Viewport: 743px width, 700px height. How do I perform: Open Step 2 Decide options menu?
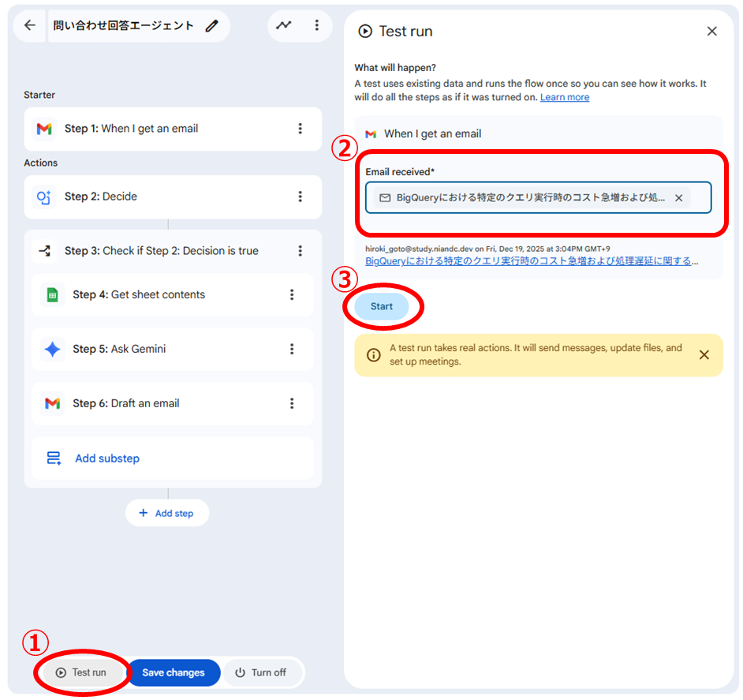300,197
